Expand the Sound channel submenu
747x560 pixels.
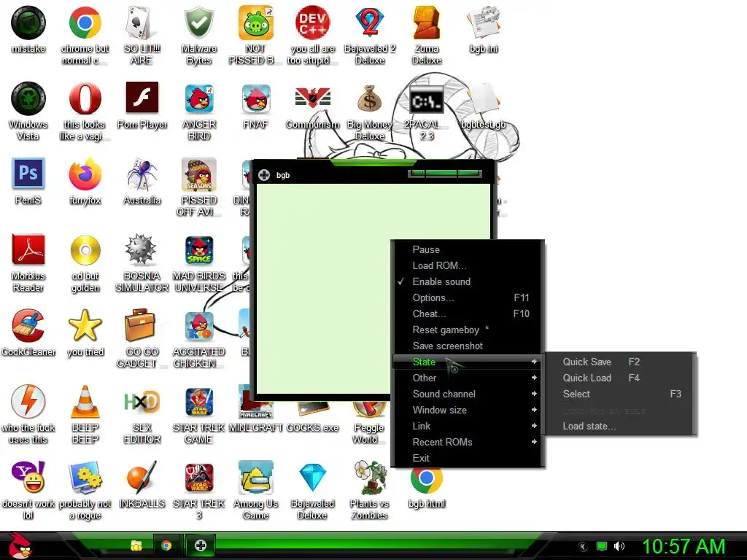[466, 394]
